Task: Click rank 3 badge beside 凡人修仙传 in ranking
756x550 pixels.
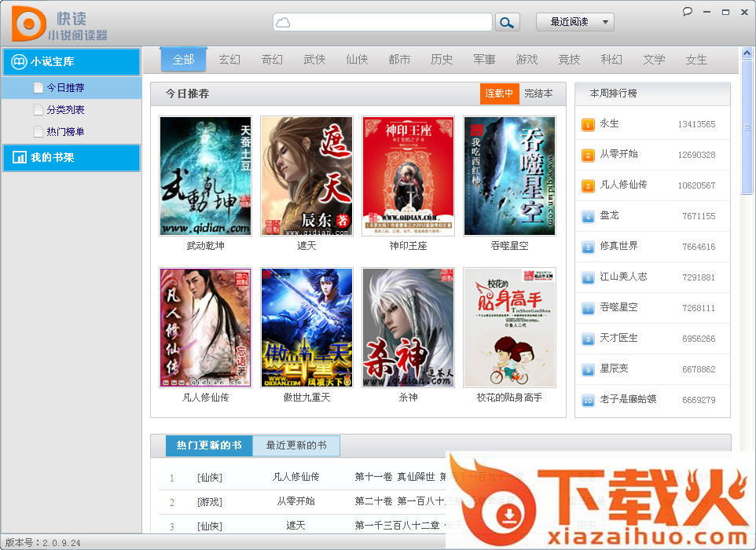Action: click(x=588, y=186)
